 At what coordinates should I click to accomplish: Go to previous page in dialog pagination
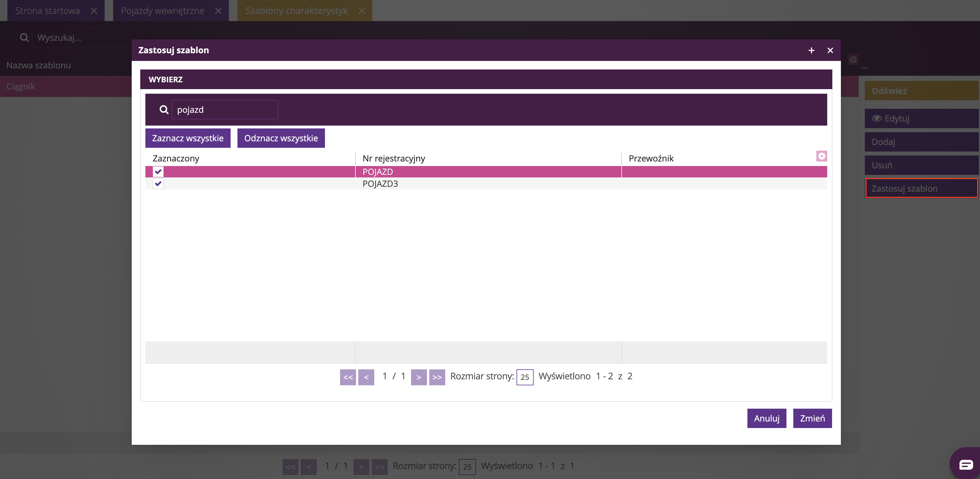366,377
